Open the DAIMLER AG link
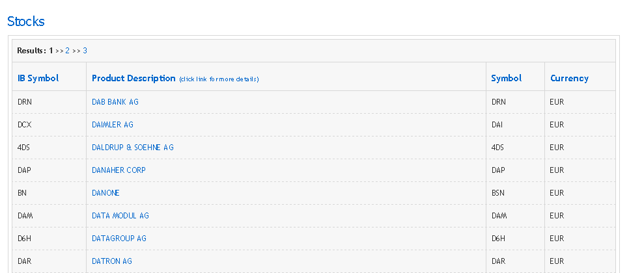 113,125
